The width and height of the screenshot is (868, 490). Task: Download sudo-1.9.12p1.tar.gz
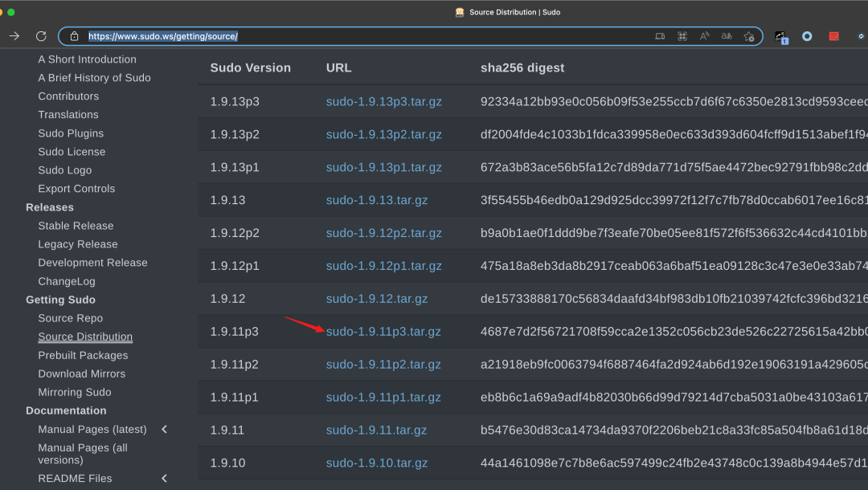pos(383,266)
